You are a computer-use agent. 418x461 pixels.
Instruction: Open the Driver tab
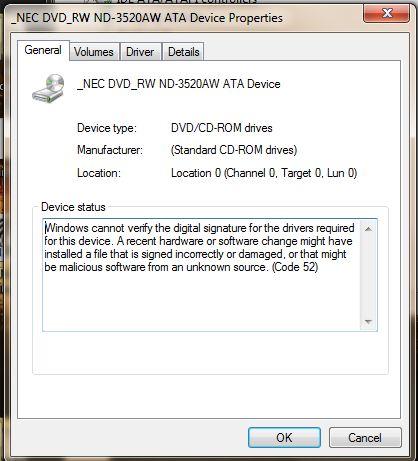point(140,52)
